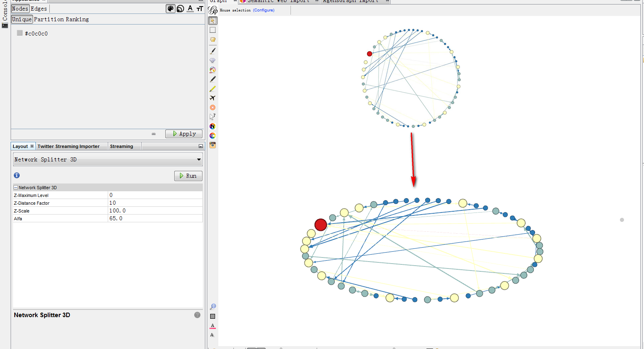This screenshot has width=644, height=349.
Task: Select the tT label size icon
Action: [200, 9]
